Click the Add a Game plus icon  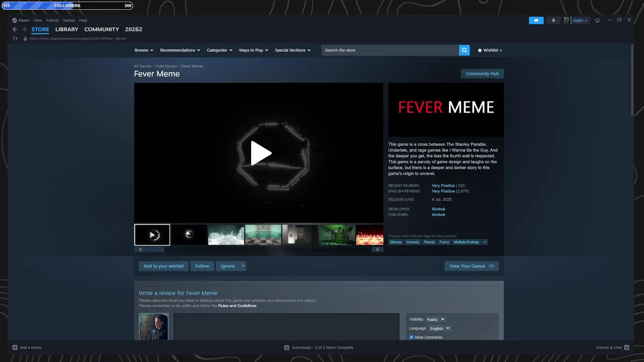(x=15, y=347)
